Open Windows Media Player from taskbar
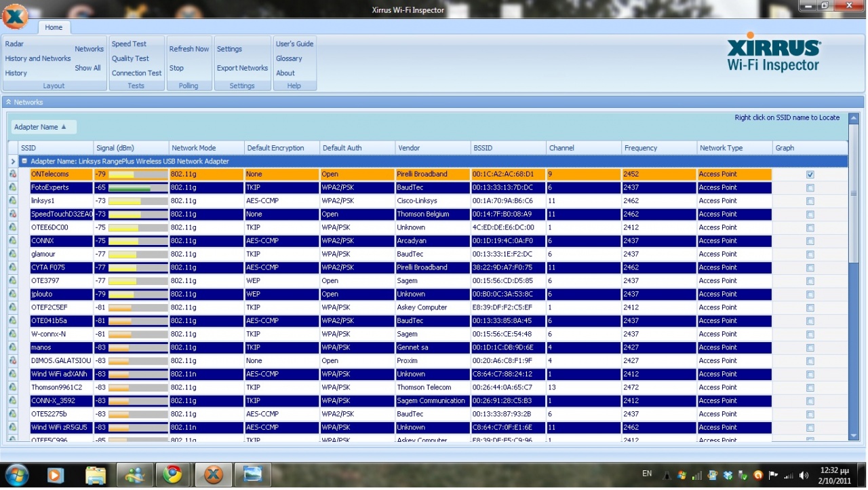The height and width of the screenshot is (490, 868). [x=56, y=474]
